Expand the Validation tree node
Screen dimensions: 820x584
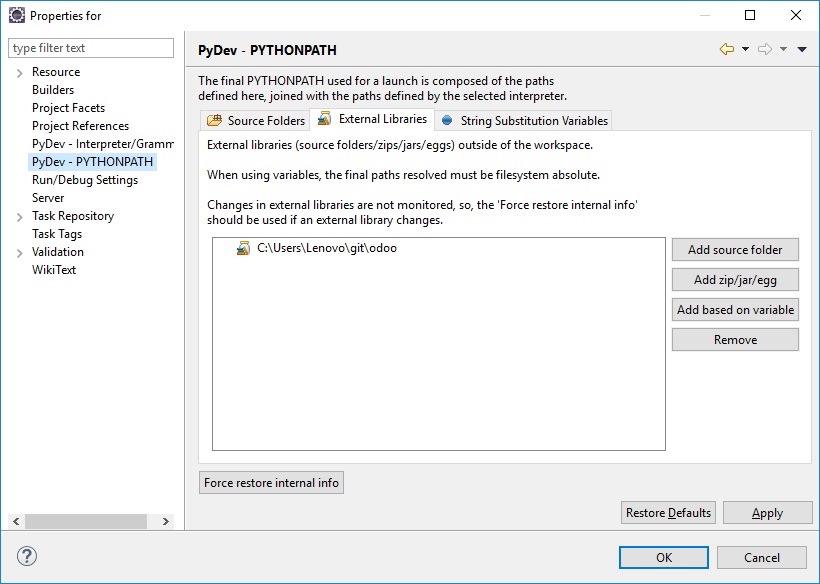(19, 253)
